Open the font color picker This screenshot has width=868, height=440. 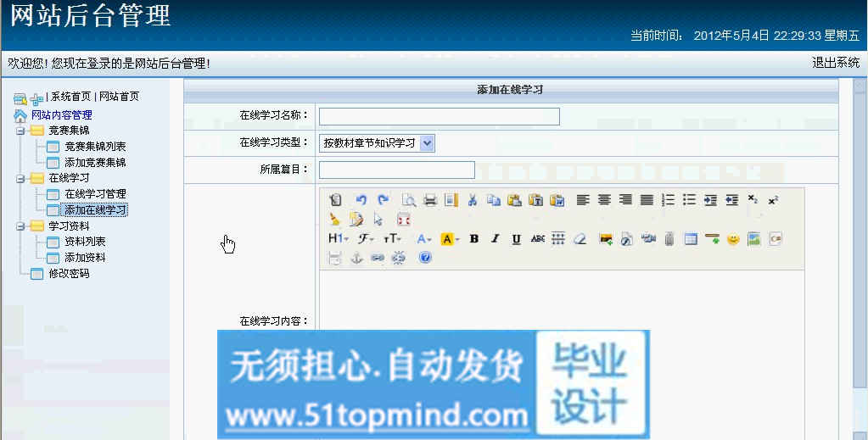[x=424, y=238]
